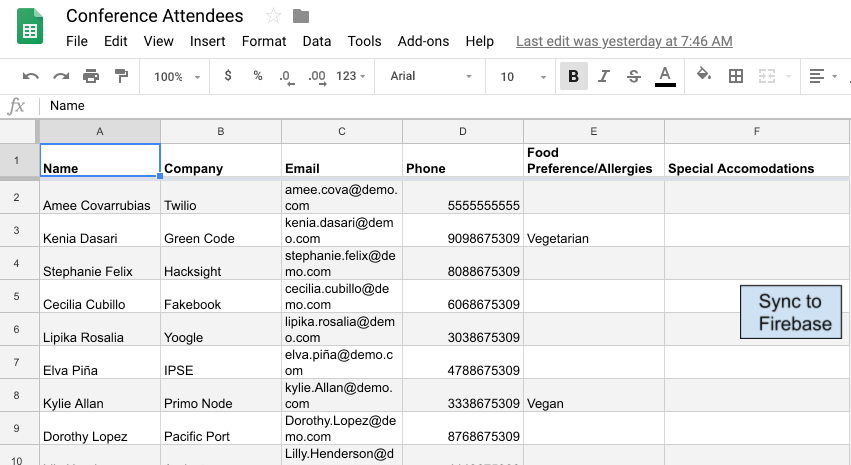The height and width of the screenshot is (465, 851).
Task: Star the Conference Attendees document
Action: pyautogui.click(x=273, y=16)
